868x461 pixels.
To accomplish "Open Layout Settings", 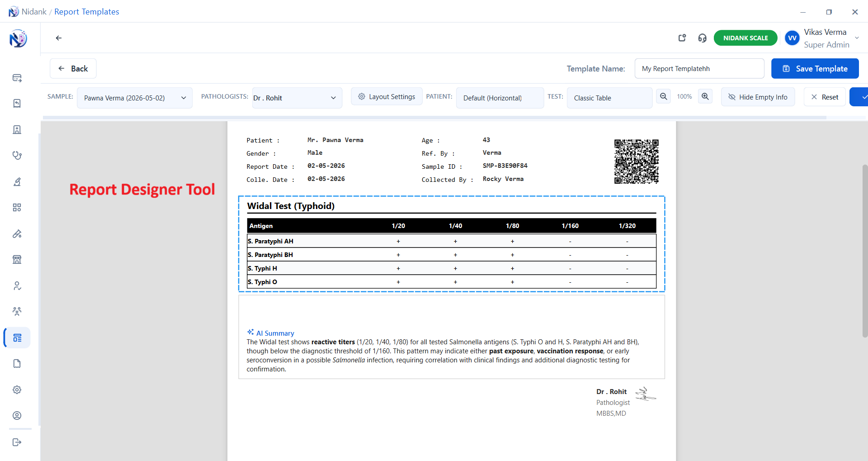I will click(x=387, y=97).
